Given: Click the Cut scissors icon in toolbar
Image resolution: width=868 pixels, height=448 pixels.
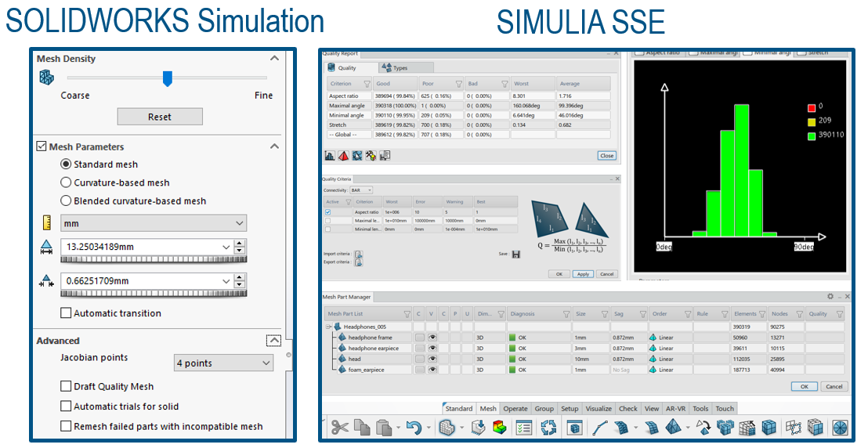Looking at the screenshot, I should point(339,427).
